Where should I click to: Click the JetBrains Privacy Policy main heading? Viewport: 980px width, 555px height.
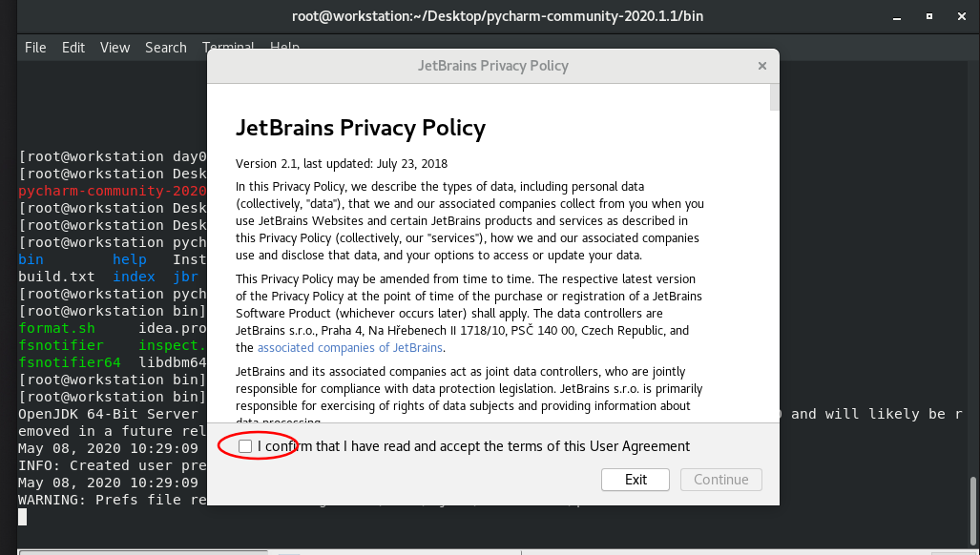[x=361, y=128]
